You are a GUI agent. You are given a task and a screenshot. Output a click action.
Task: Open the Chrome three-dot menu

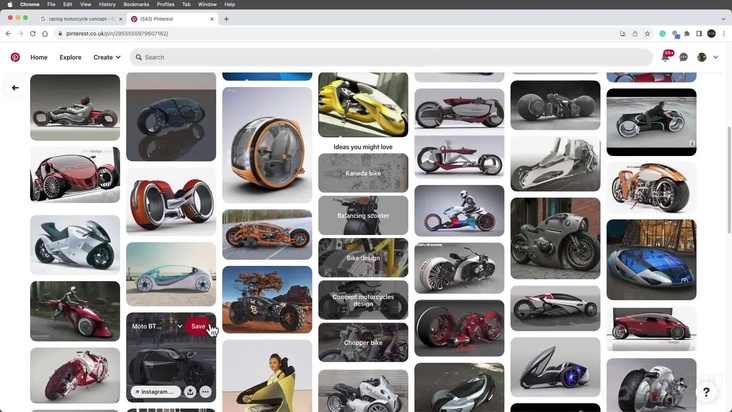click(x=723, y=34)
